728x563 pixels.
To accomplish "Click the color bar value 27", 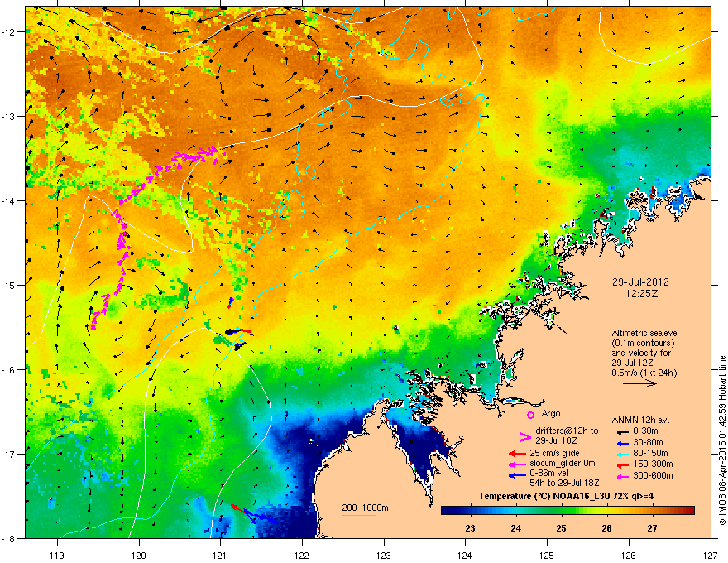I will [x=653, y=528].
